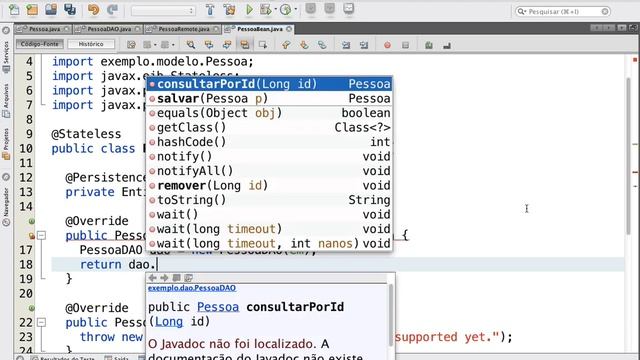The width and height of the screenshot is (640, 360).
Task: Select the PessoaBean.java tab
Action: coord(258,29)
